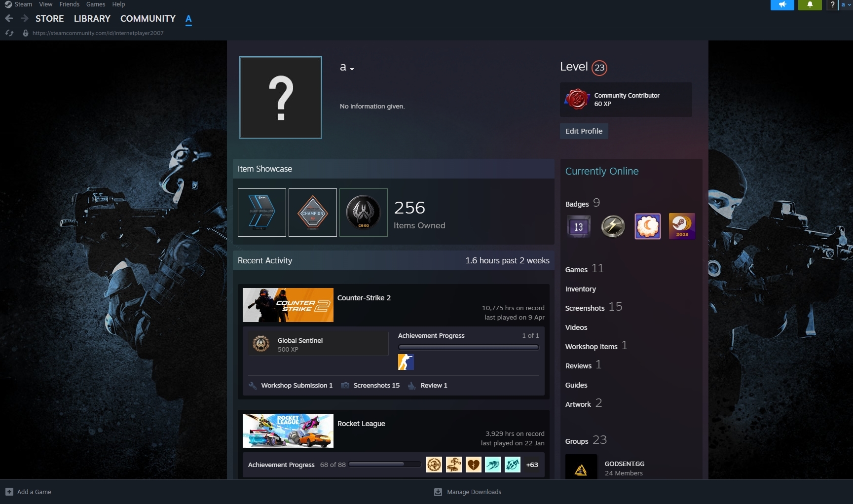Open the Artwork link
853x504 pixels.
578,404
